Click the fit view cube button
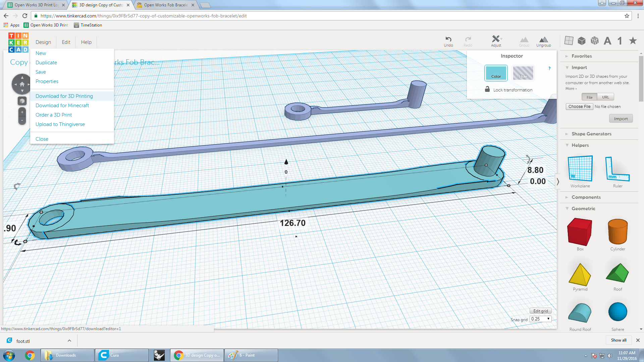This screenshot has width=644, height=362. tap(22, 101)
